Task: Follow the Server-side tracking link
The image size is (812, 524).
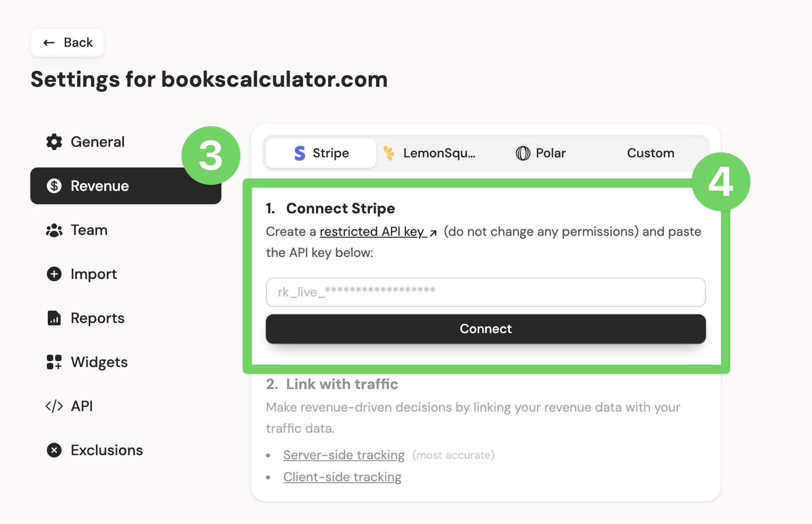Action: pos(344,455)
